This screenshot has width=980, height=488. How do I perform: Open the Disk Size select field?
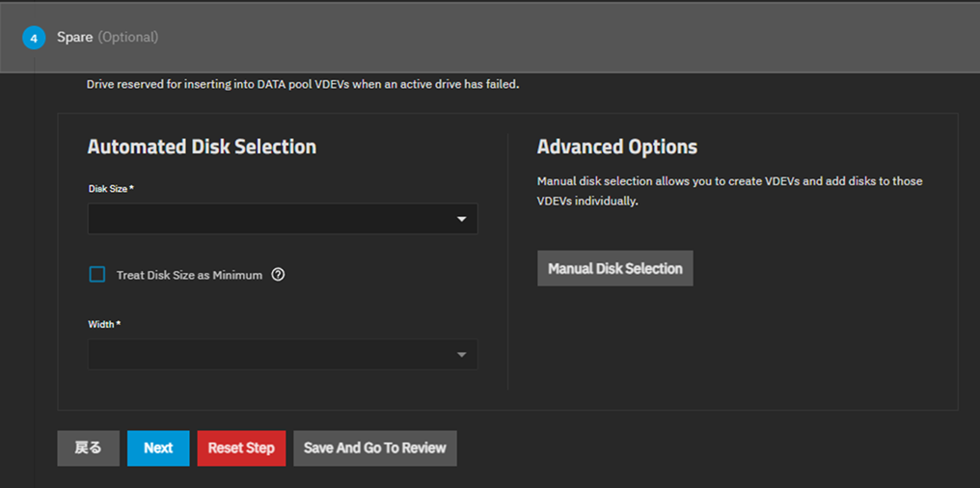(283, 219)
